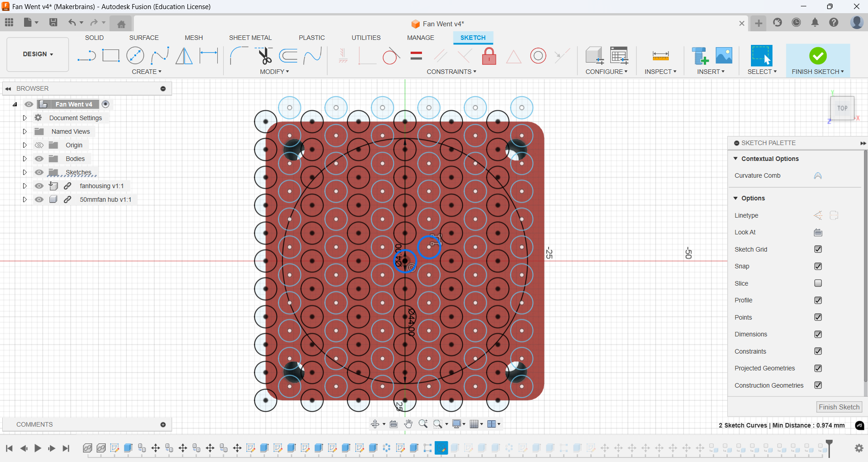Insert an image using the Insert panel

coord(723,55)
